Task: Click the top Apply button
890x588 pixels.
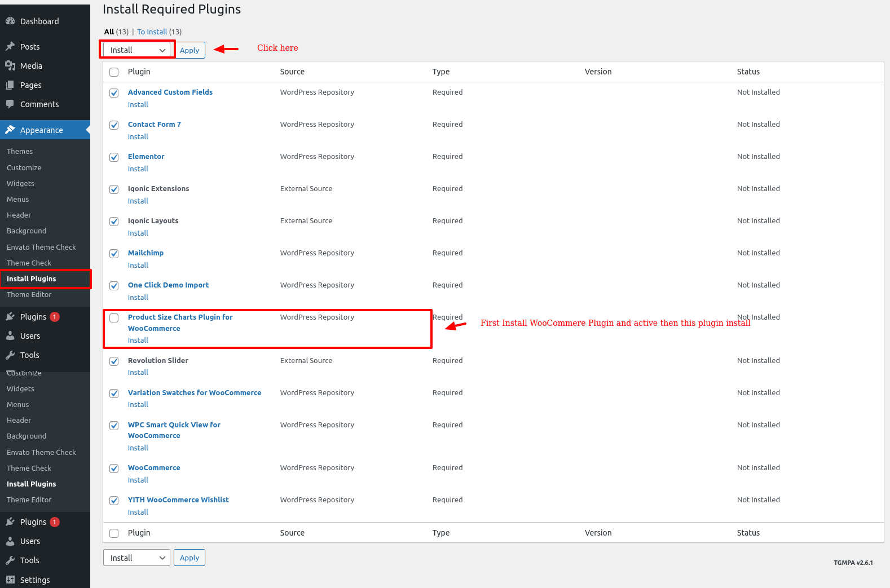Action: pyautogui.click(x=190, y=50)
